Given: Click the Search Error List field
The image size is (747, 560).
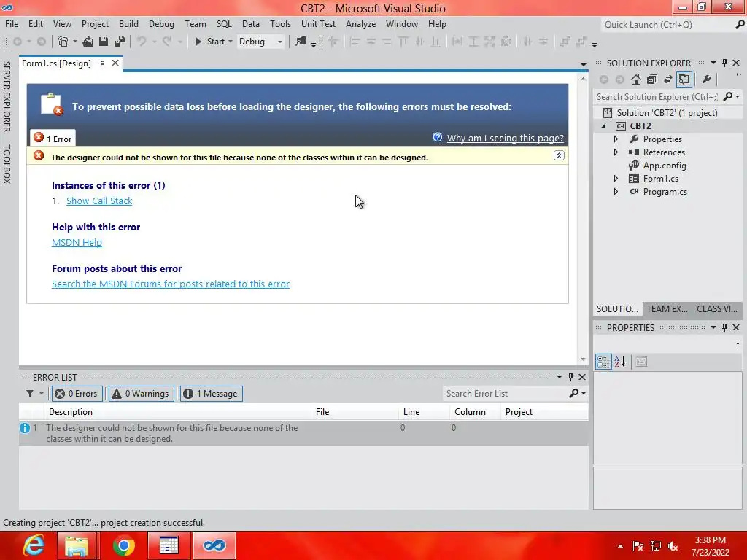Looking at the screenshot, I should [x=505, y=394].
